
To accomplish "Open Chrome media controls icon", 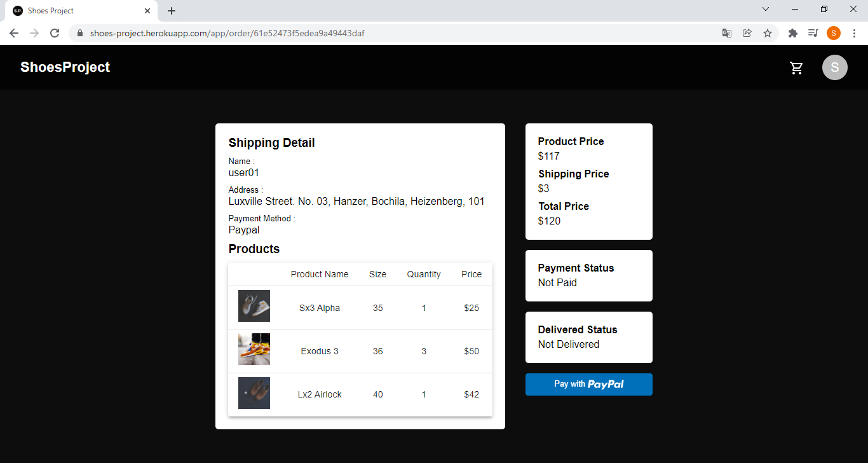I will 813,33.
